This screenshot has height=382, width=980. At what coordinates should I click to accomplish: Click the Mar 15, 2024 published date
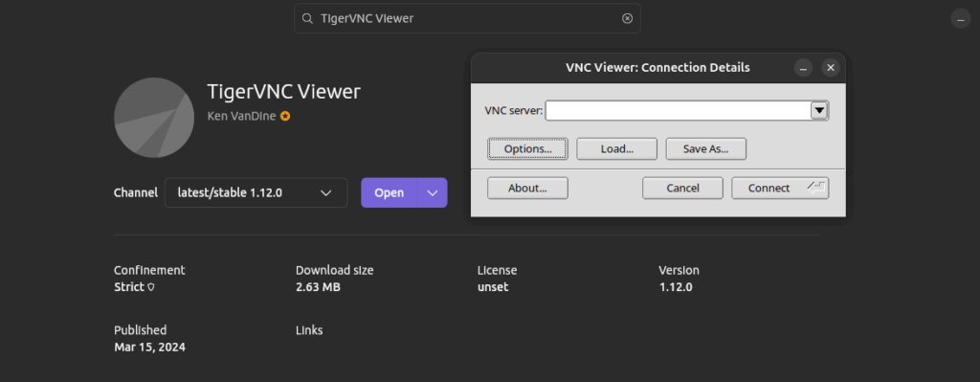(x=149, y=347)
